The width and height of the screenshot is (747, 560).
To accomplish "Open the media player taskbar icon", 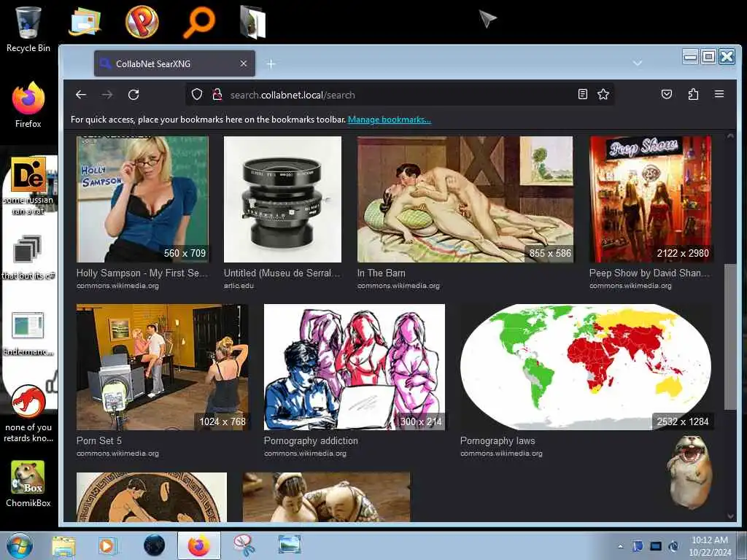I will 107,545.
